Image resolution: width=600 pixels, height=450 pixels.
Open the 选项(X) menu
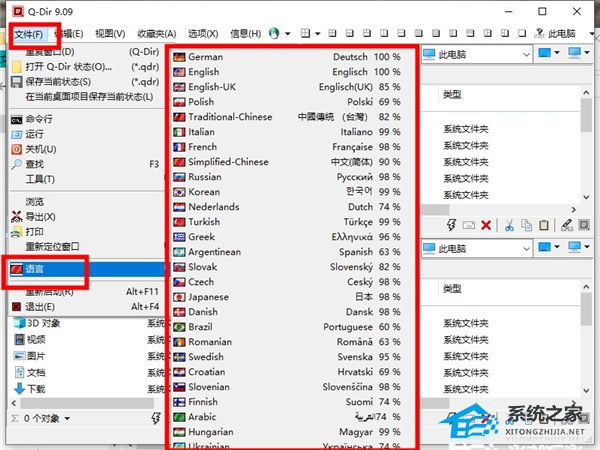point(203,34)
